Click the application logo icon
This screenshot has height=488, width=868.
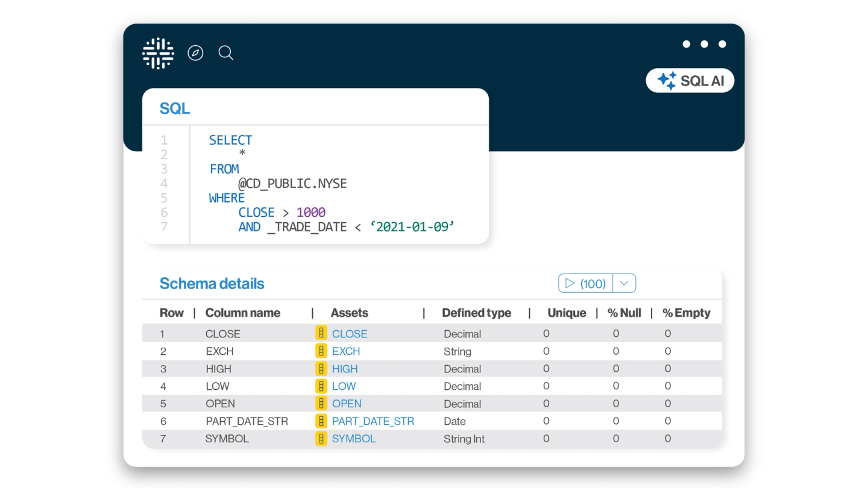click(x=157, y=52)
